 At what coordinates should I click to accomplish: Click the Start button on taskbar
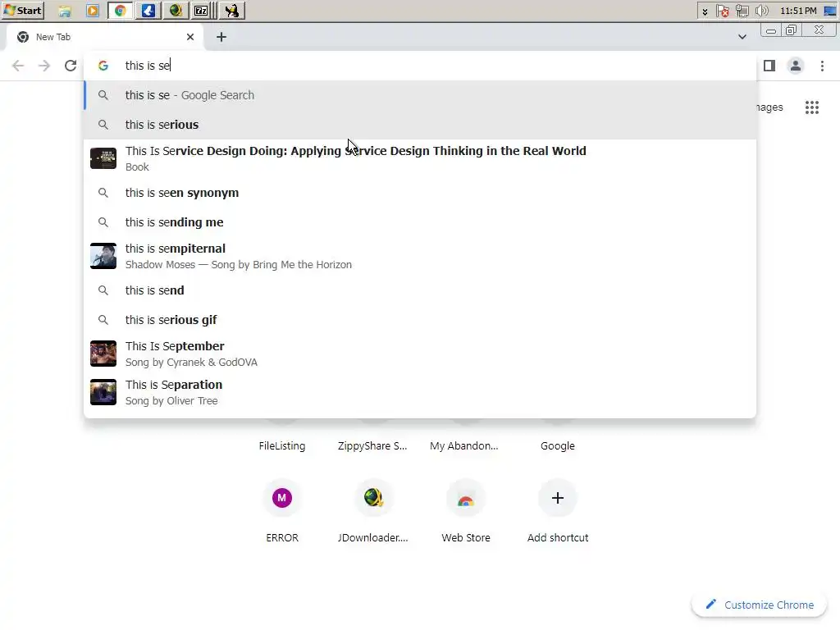22,10
